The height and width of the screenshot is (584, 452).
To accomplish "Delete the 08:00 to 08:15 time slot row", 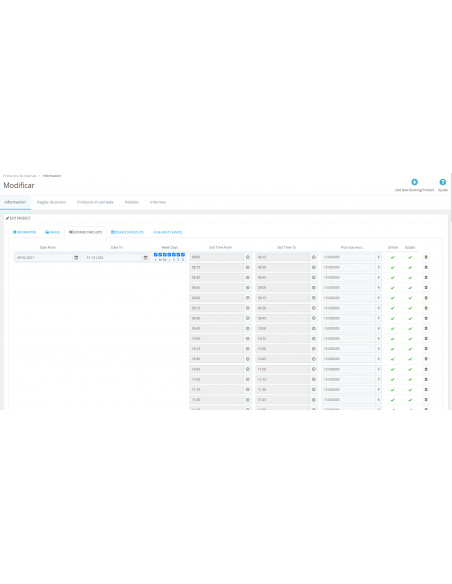I will (x=426, y=257).
